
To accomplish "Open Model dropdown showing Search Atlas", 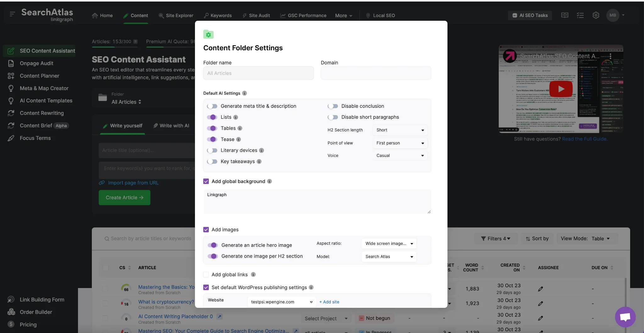I will click(x=389, y=257).
